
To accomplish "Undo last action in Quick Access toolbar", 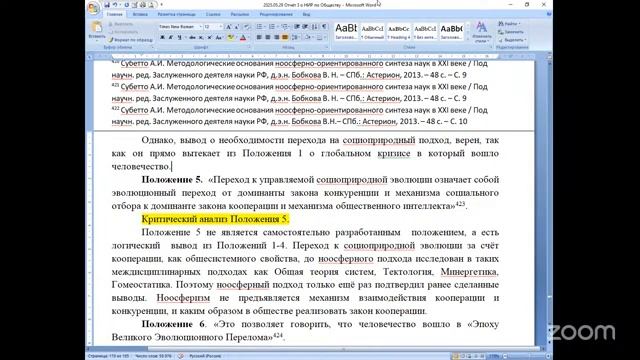I will [115, 5].
